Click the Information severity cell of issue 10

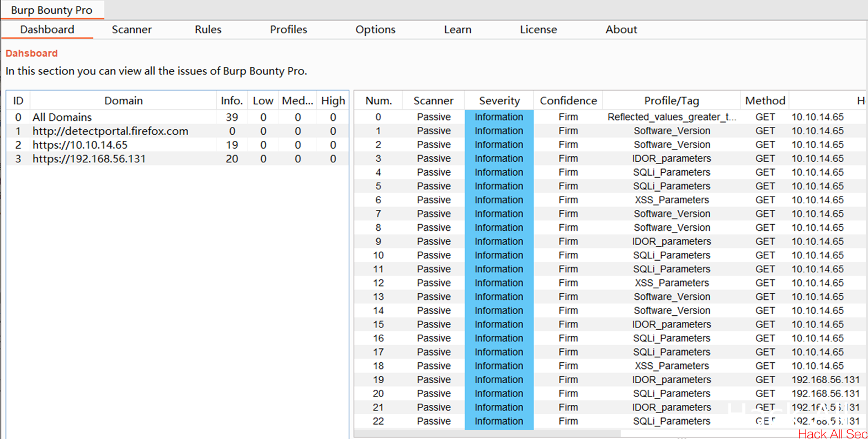pos(499,255)
